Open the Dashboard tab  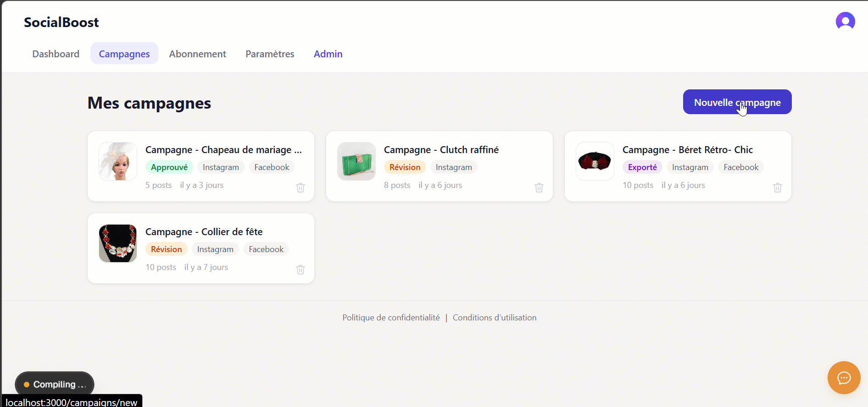pos(56,54)
